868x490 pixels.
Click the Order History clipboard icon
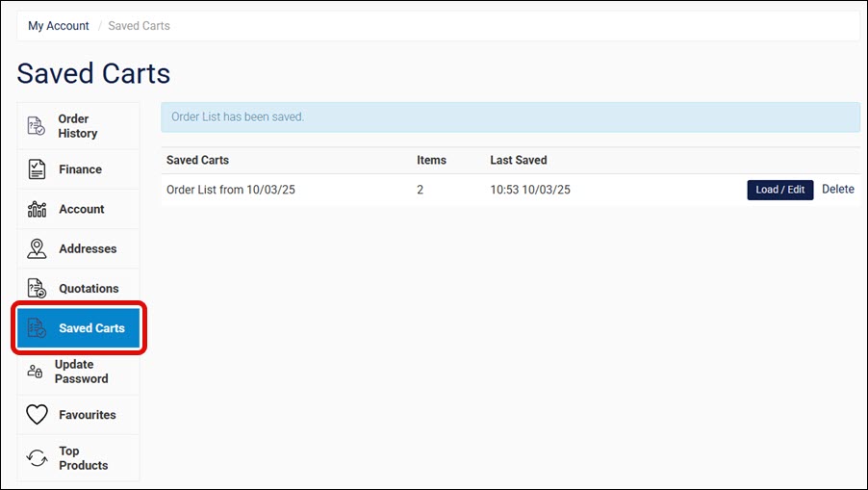pos(36,126)
